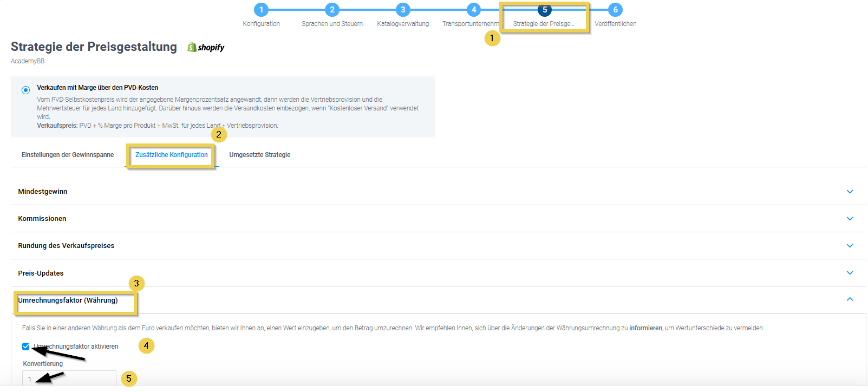Follow the informieren link

[645, 328]
